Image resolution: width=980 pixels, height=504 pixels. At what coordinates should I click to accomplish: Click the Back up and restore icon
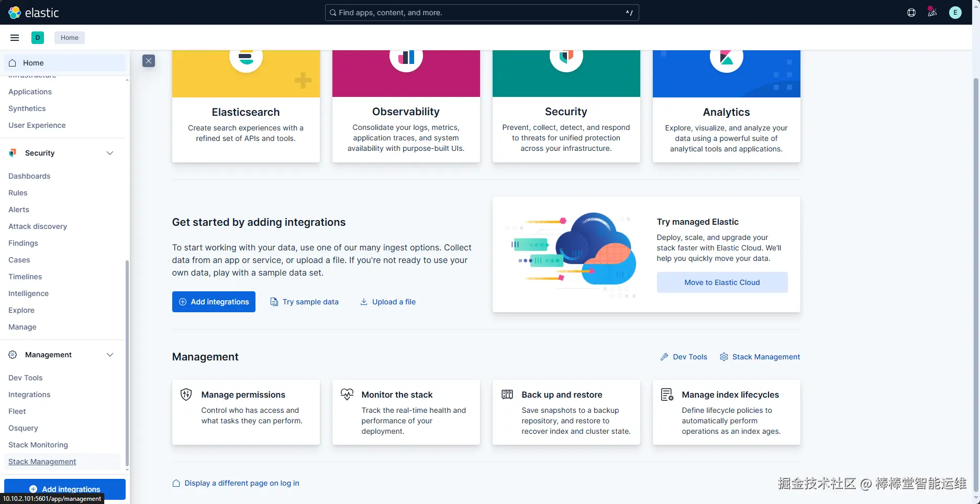point(507,394)
